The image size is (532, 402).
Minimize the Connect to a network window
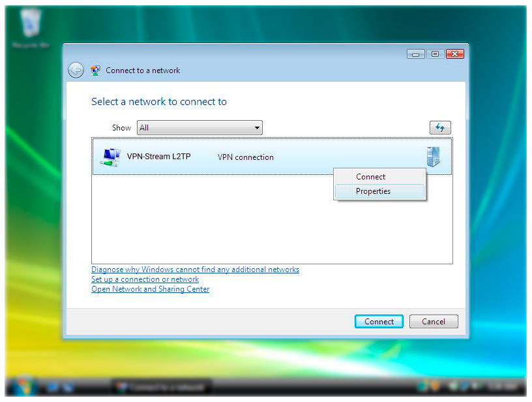416,54
